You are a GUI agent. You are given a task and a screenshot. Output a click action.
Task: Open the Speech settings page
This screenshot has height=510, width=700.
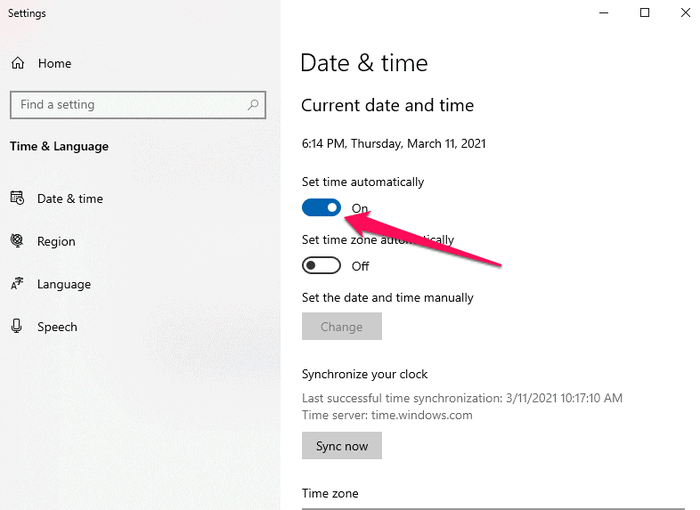click(x=57, y=327)
